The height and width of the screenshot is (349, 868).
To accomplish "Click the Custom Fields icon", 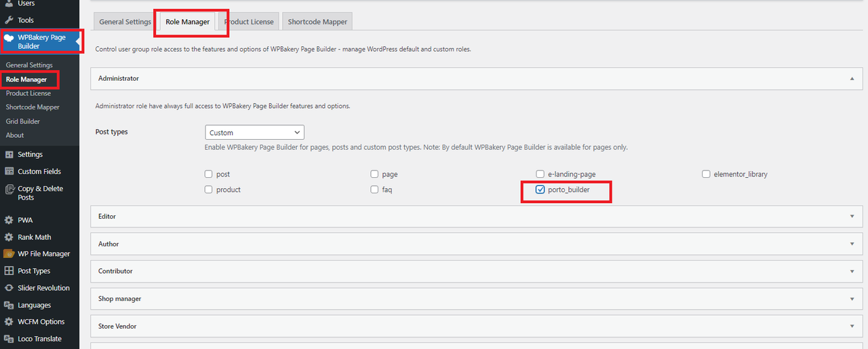I will click(9, 172).
